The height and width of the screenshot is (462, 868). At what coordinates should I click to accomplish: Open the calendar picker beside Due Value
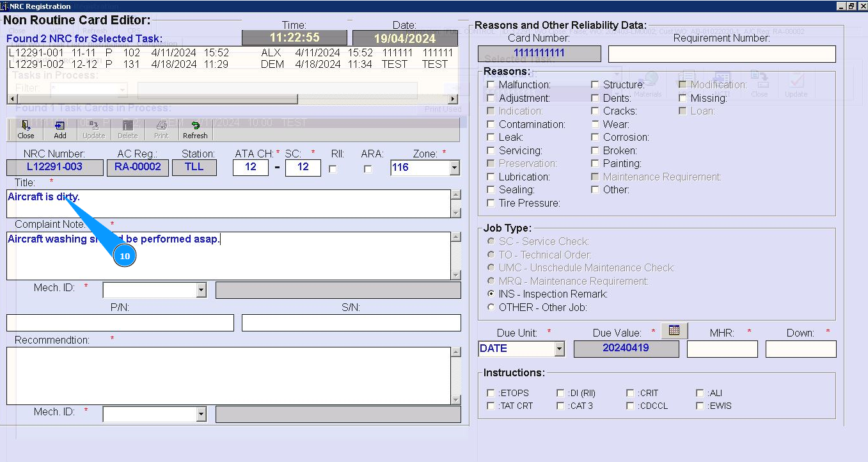[674, 330]
